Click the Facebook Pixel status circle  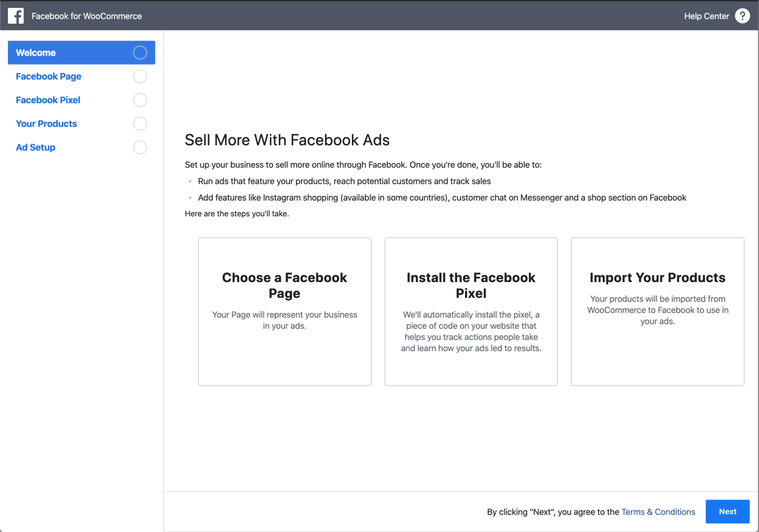[140, 100]
